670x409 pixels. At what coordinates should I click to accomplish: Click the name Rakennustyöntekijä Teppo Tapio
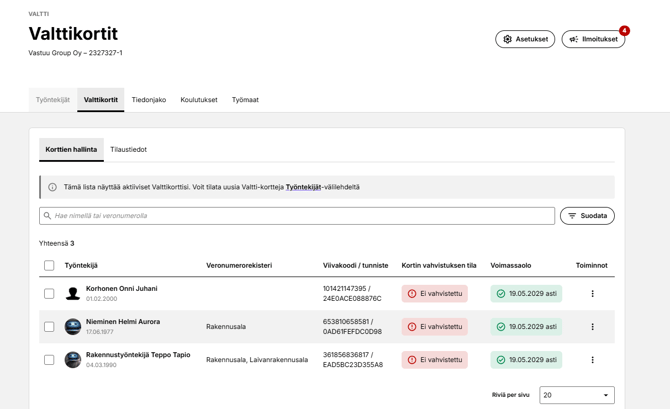pos(138,355)
